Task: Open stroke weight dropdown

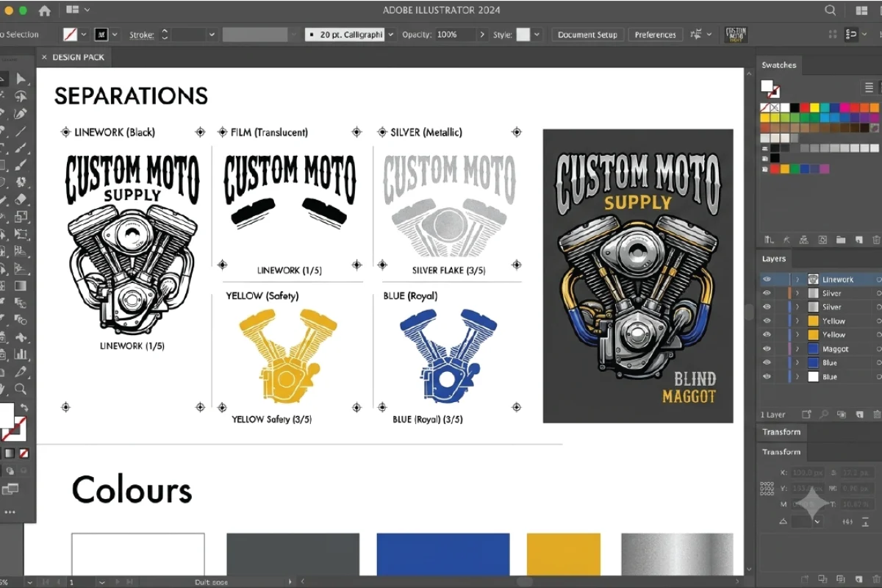Action: point(212,35)
